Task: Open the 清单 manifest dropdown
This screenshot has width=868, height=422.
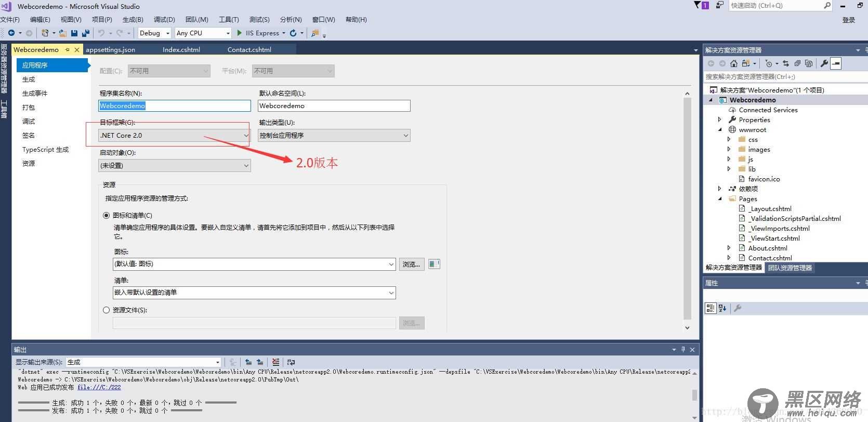Action: pyautogui.click(x=254, y=293)
